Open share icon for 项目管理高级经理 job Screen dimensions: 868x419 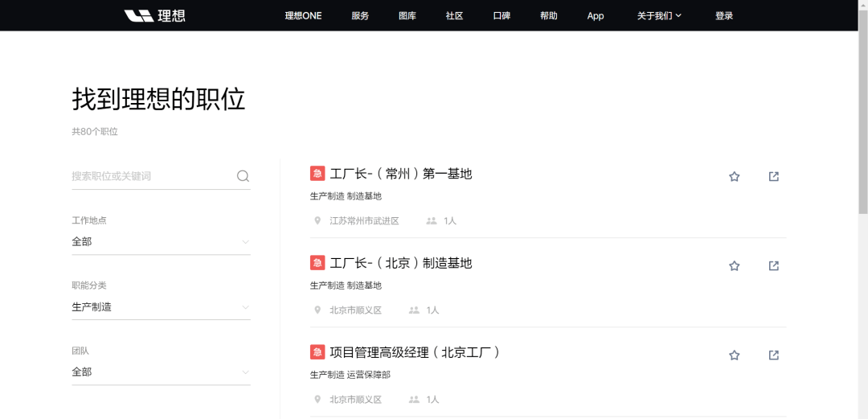click(x=774, y=355)
